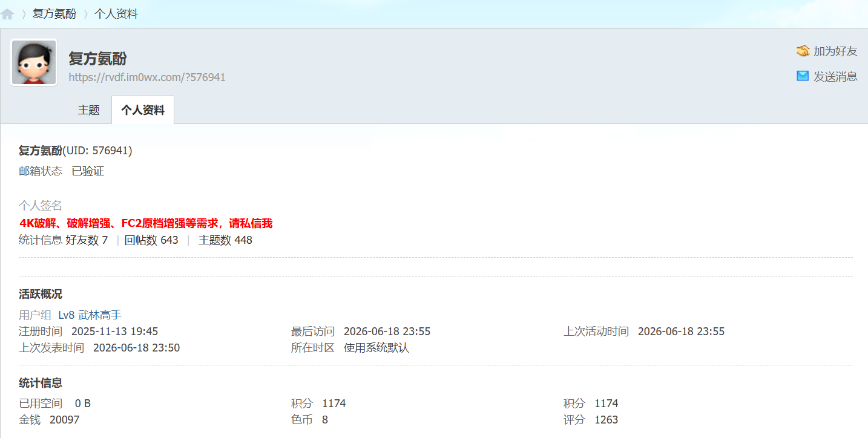Click the 回帖数 643 count
This screenshot has width=868, height=438.
click(x=151, y=240)
